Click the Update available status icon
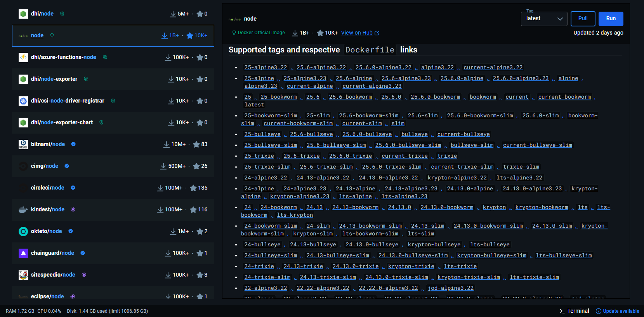Screen dimensions: 644x317 (x=599, y=311)
